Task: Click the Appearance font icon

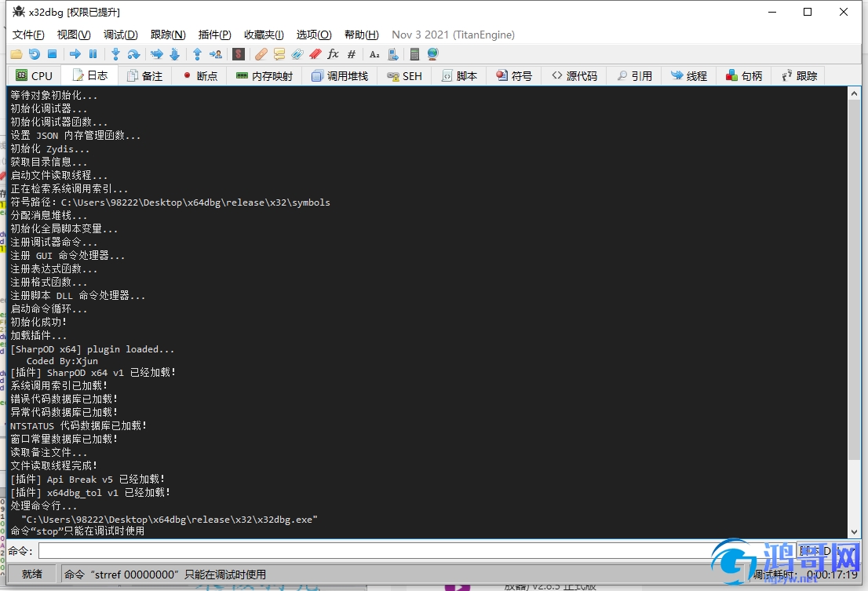Action: click(375, 54)
